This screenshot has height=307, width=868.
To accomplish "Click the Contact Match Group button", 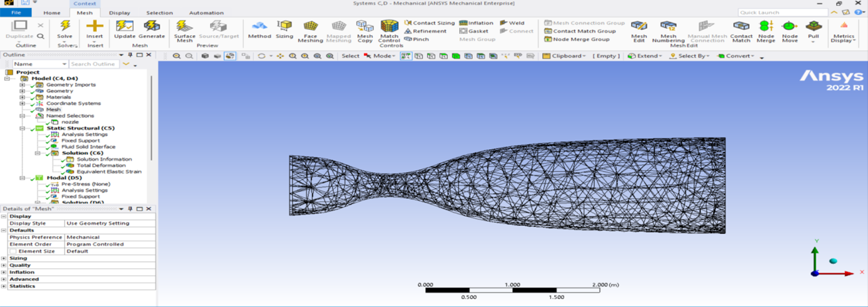I will (x=580, y=31).
